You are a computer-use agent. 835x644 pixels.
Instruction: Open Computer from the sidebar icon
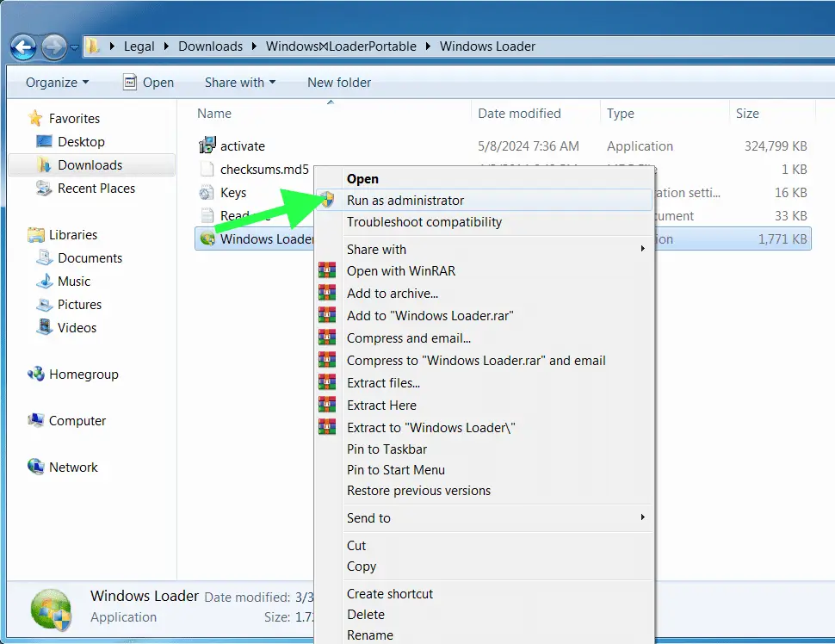(38, 421)
